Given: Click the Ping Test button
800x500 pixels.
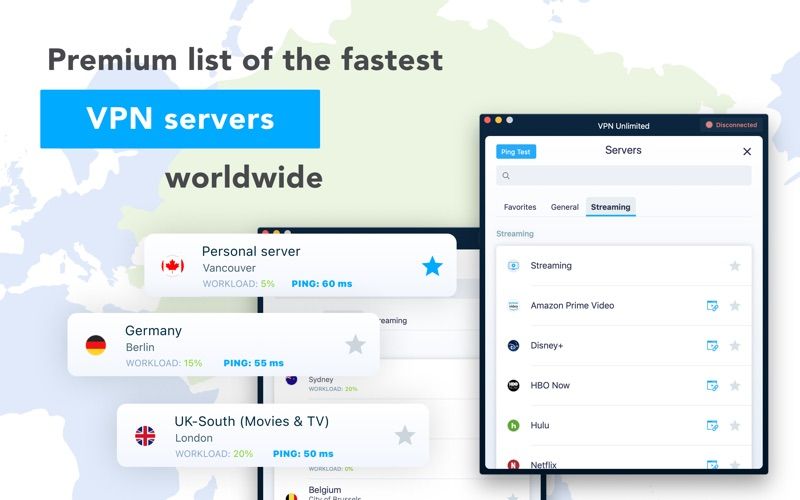Looking at the screenshot, I should click(516, 152).
